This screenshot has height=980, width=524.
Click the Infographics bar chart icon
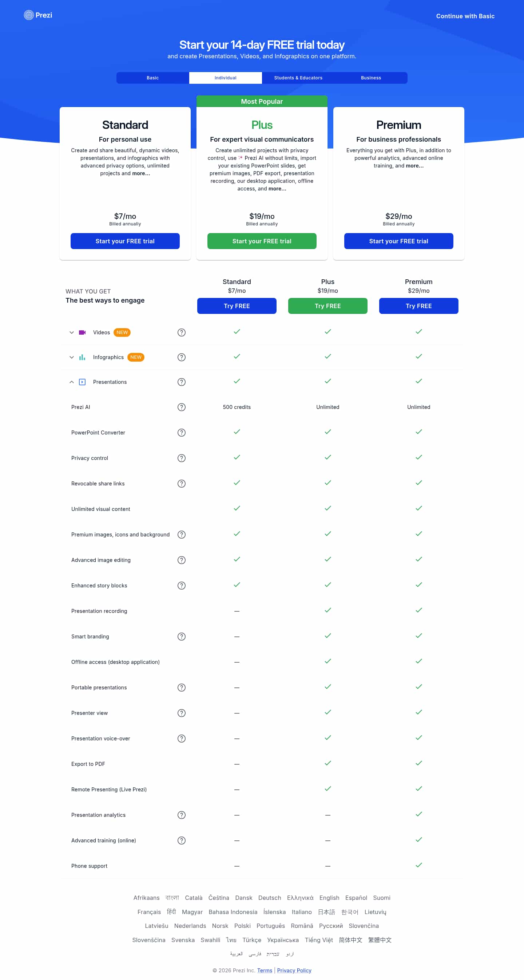tap(82, 357)
